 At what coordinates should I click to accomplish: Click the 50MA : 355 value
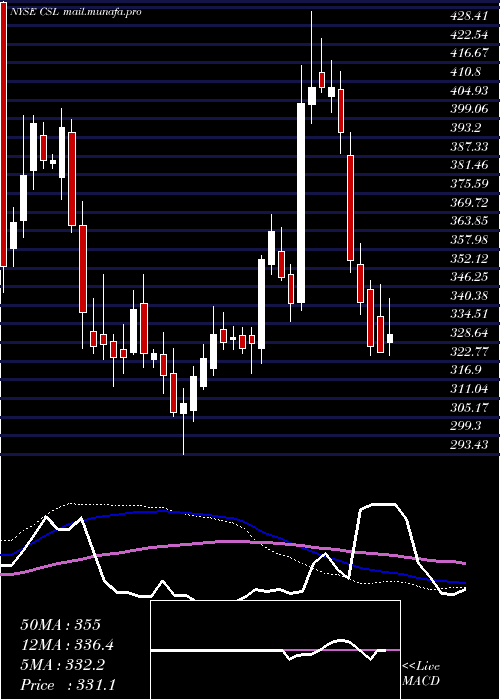click(60, 625)
